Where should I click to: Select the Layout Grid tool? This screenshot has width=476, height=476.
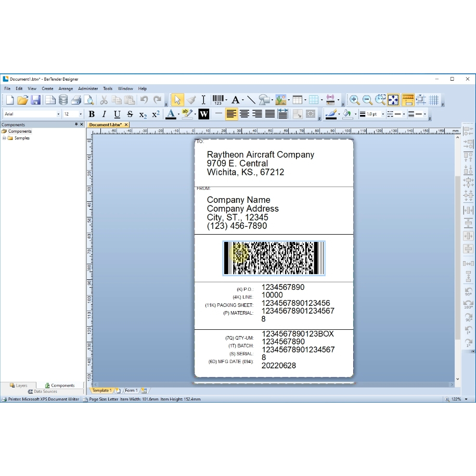314,100
